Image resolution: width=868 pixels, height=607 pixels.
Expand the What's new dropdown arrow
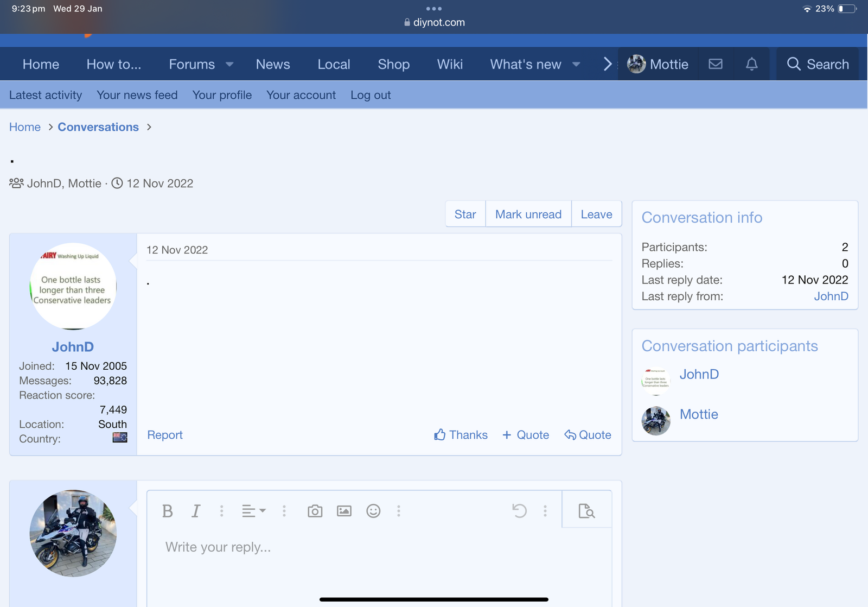(x=576, y=64)
